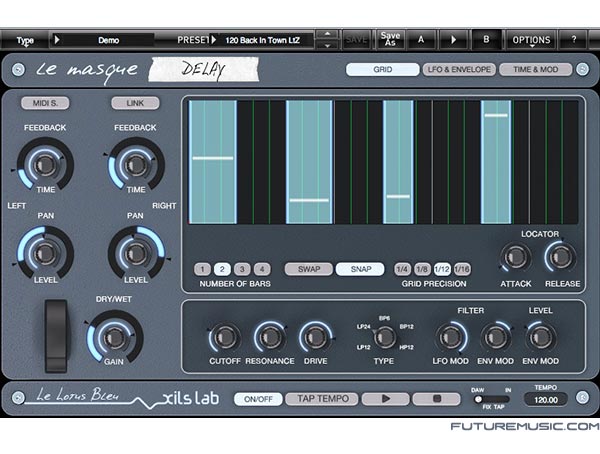Click the Drive knob

point(316,337)
